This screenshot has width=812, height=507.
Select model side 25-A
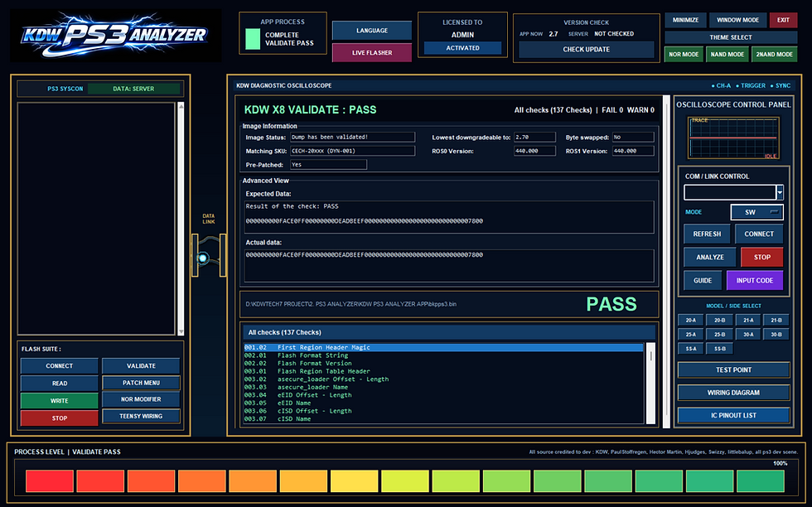click(x=691, y=335)
